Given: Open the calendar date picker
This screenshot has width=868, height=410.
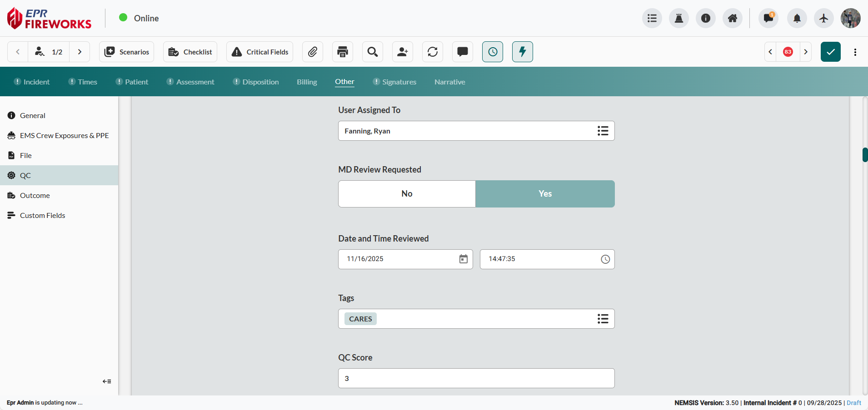Looking at the screenshot, I should tap(463, 259).
